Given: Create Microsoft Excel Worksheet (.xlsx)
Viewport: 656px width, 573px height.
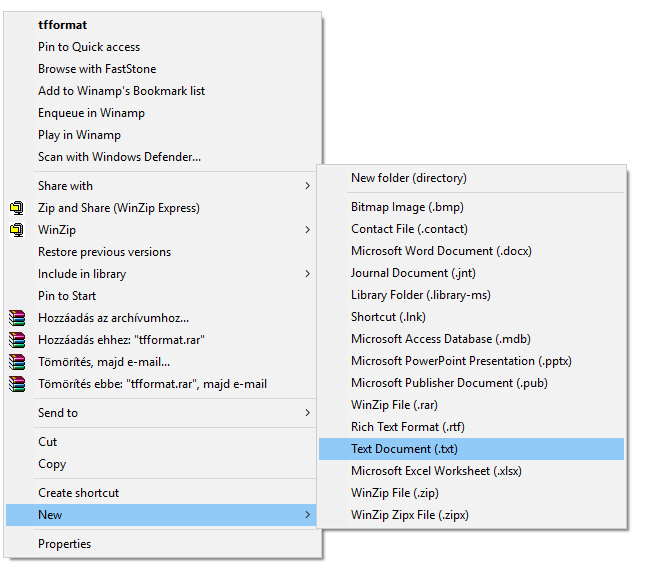Looking at the screenshot, I should pyautogui.click(x=436, y=471).
